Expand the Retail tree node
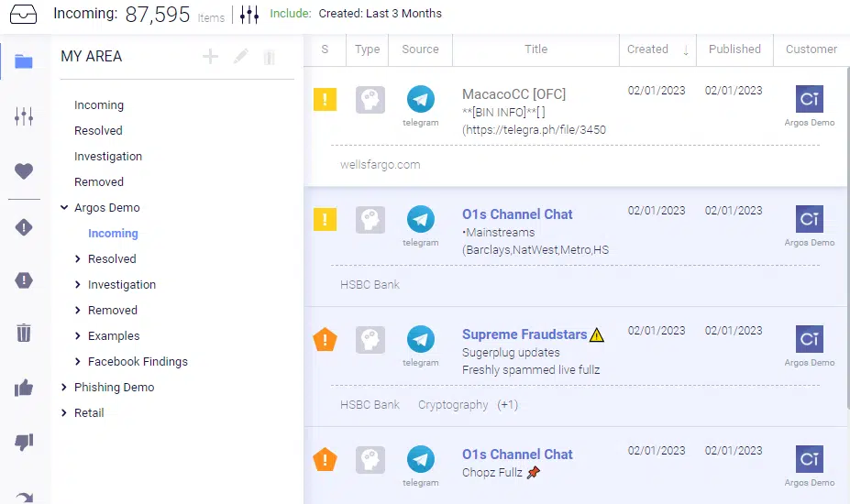The width and height of the screenshot is (850, 504). coord(64,413)
